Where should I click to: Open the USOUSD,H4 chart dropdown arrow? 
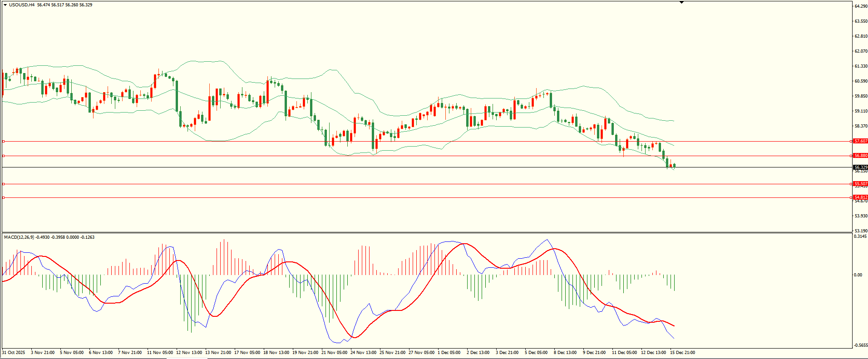click(5, 5)
